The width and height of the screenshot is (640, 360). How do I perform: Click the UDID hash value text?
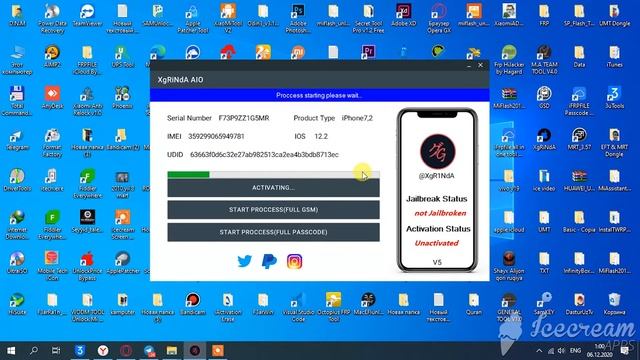point(264,155)
